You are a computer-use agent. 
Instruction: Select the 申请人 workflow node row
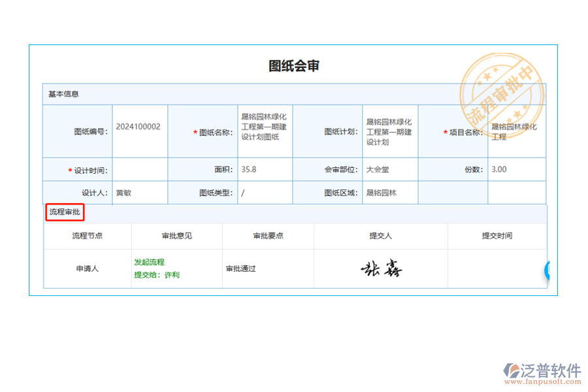coord(86,268)
